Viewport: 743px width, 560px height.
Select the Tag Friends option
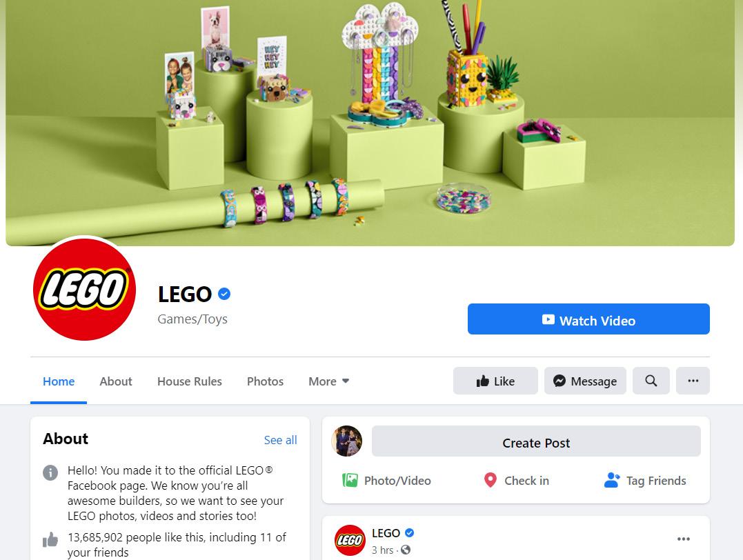point(645,481)
